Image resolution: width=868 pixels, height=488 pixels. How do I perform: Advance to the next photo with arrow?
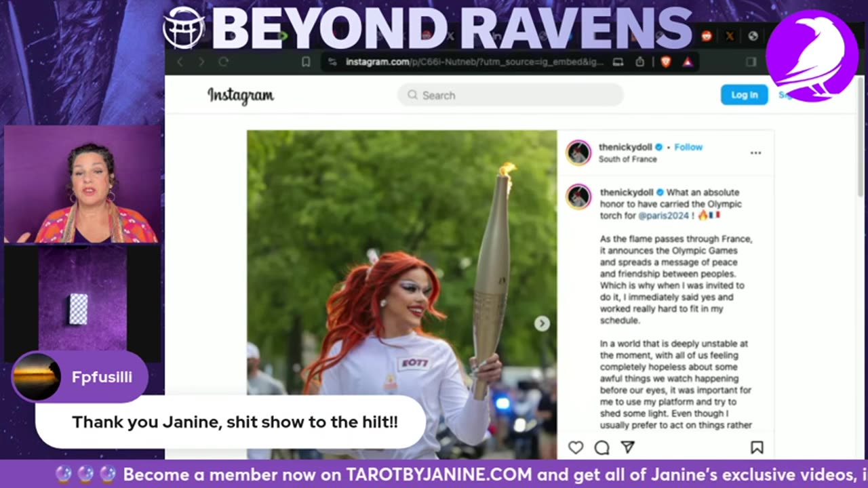pyautogui.click(x=541, y=323)
